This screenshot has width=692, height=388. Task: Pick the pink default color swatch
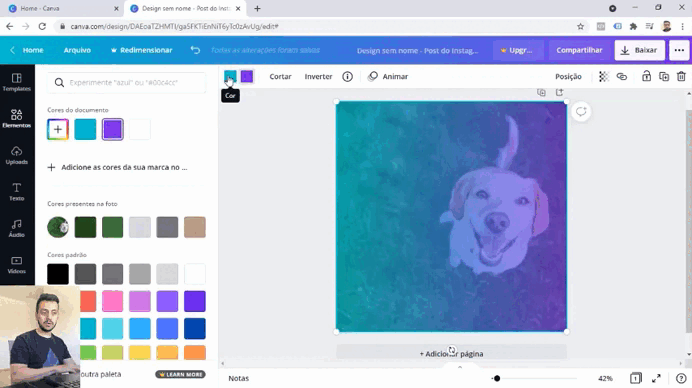113,301
